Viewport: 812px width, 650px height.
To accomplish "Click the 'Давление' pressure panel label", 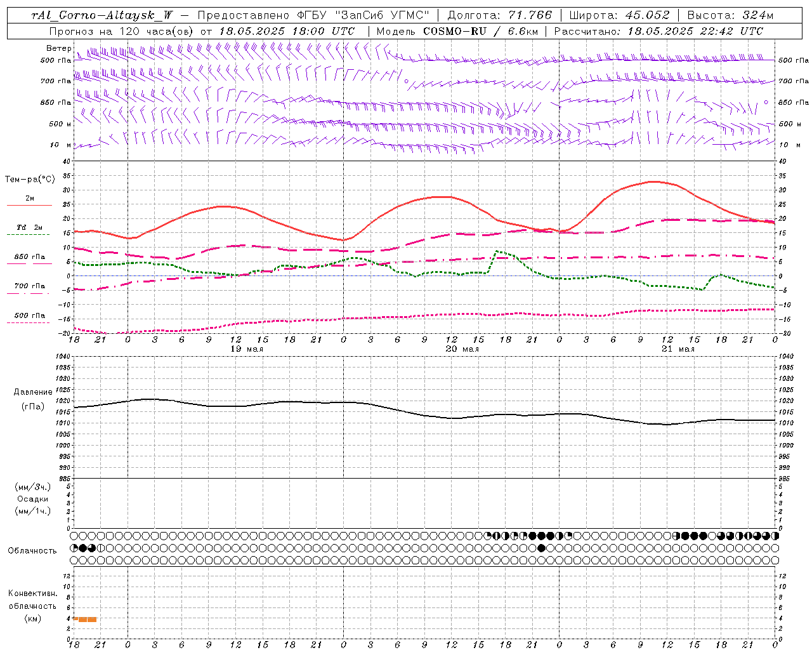I will [33, 392].
